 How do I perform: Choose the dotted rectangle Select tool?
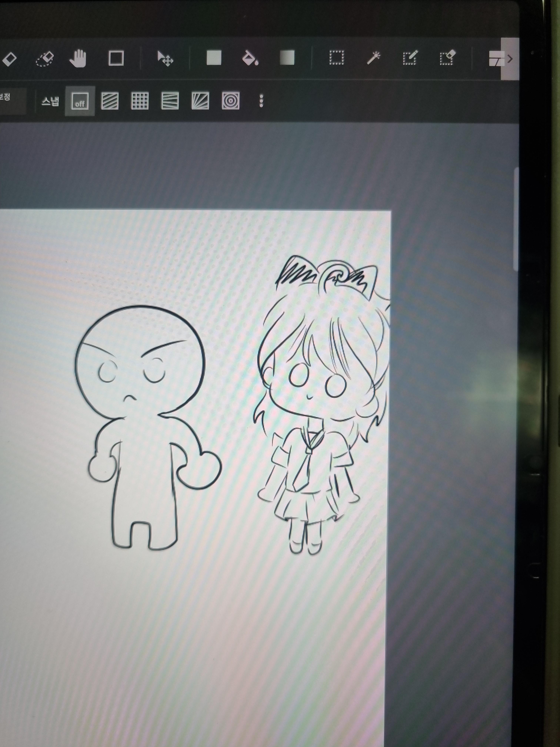[336, 57]
